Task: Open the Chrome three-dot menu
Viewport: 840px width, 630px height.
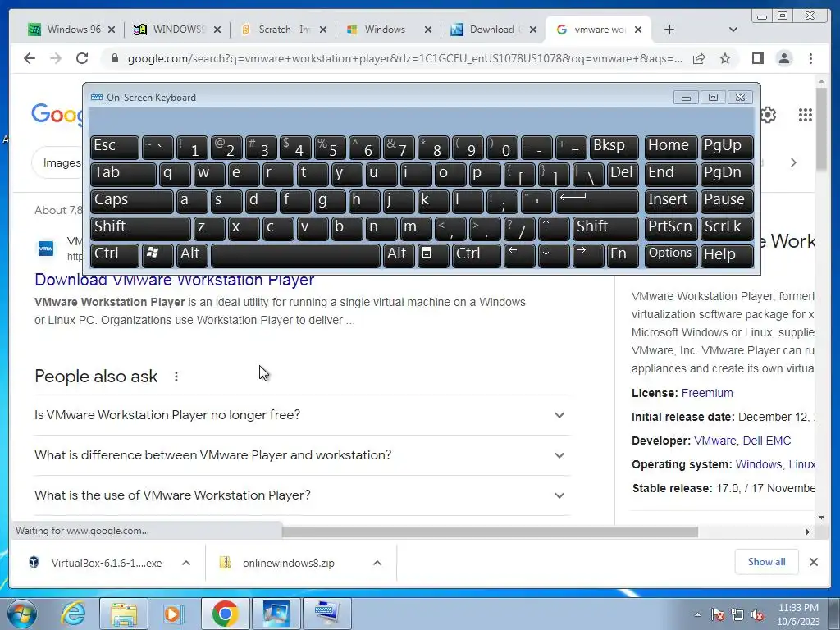Action: click(810, 58)
